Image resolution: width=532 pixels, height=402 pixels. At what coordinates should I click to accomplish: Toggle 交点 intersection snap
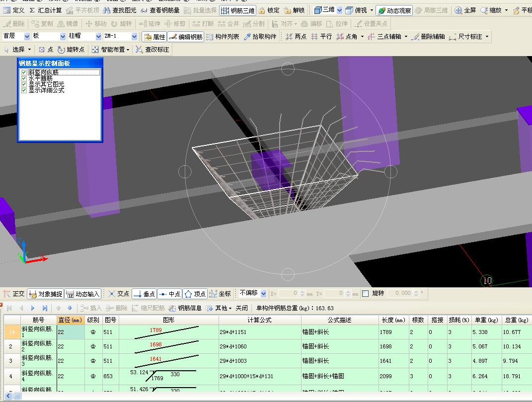coord(118,294)
